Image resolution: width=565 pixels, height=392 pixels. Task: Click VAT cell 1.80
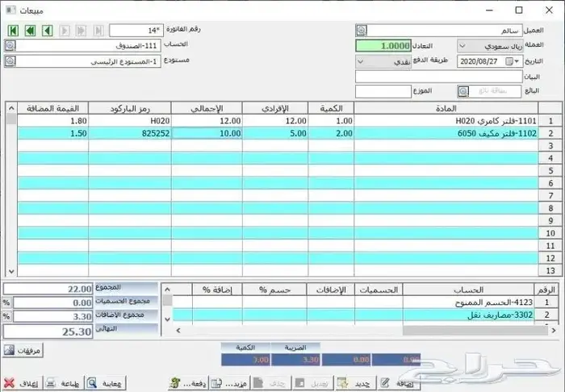pos(53,121)
